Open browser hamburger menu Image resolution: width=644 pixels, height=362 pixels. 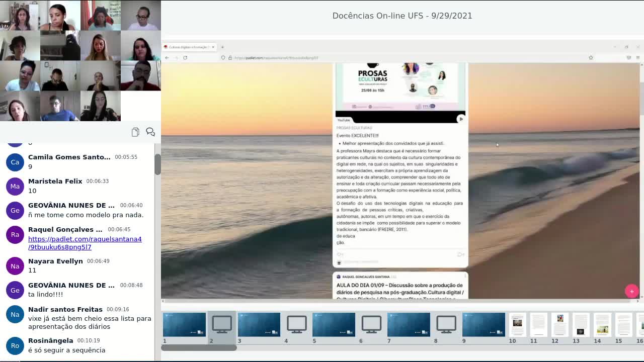coord(637,58)
